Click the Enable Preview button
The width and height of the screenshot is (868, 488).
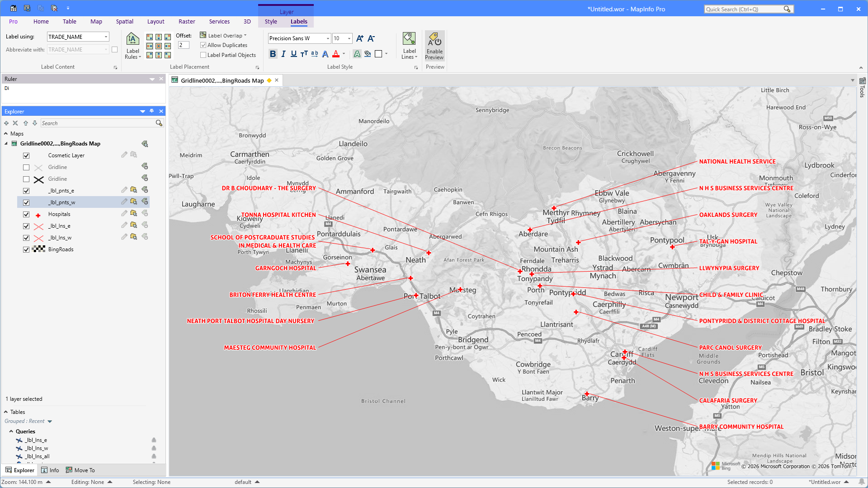[x=434, y=46]
